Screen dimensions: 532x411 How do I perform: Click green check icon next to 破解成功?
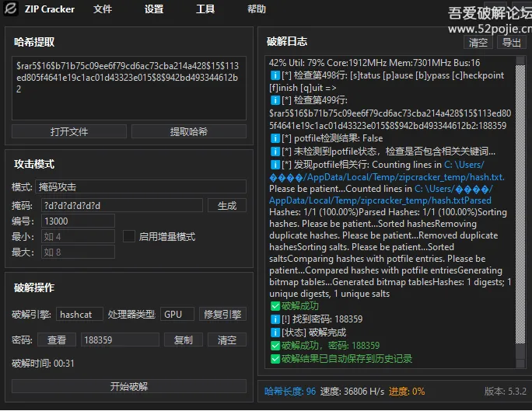275,306
